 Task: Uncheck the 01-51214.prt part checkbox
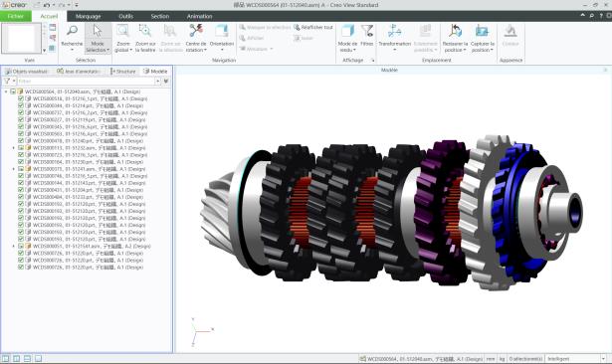[x=21, y=105]
